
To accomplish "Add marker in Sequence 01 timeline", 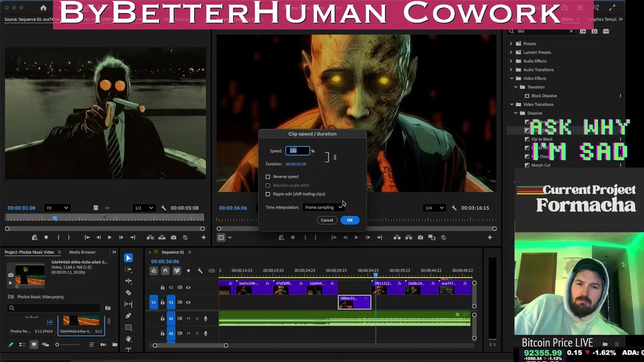I will click(188, 270).
